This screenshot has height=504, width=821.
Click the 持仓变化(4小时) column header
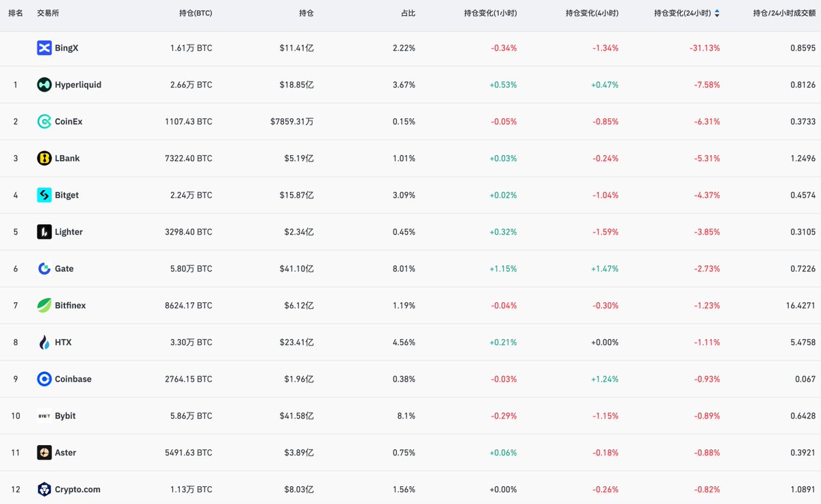coord(592,13)
